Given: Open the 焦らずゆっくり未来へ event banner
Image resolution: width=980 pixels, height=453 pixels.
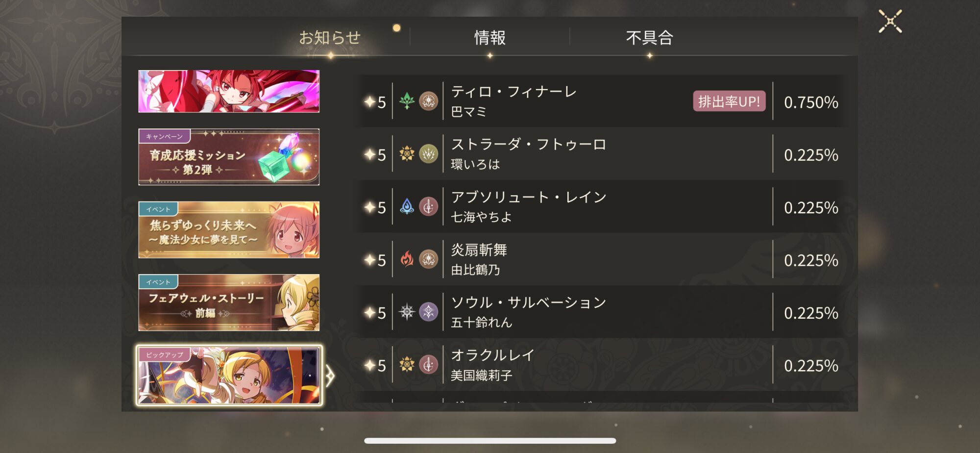Looking at the screenshot, I should pyautogui.click(x=229, y=229).
